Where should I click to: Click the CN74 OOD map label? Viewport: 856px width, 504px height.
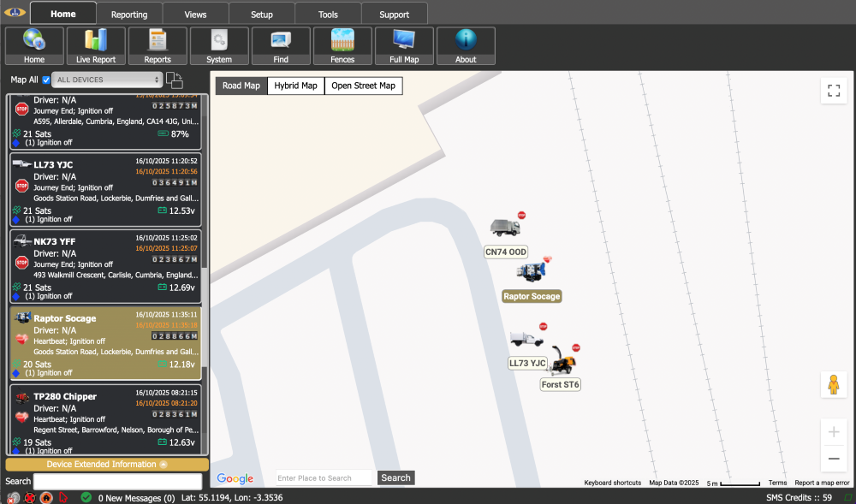click(506, 252)
